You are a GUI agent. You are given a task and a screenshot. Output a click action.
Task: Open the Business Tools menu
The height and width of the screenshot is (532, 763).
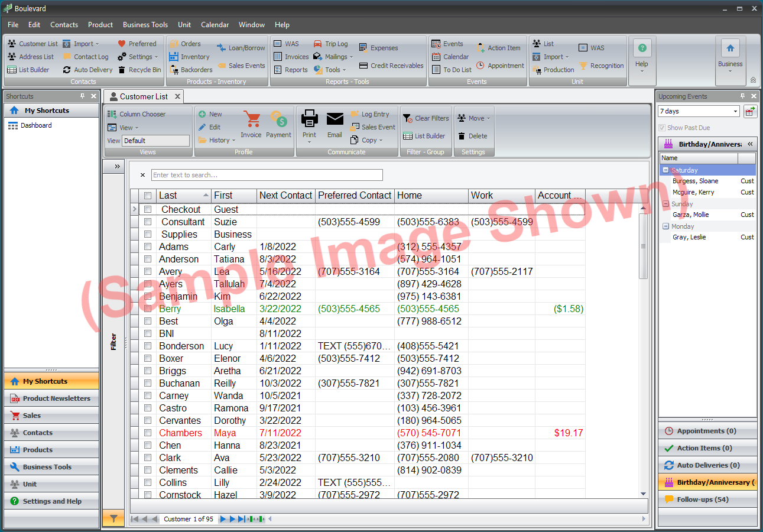pos(145,25)
